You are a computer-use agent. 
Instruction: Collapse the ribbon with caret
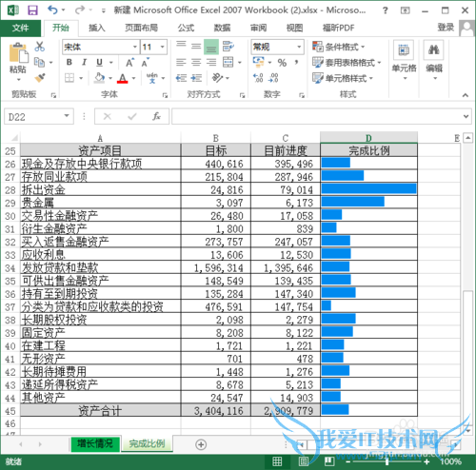point(466,95)
